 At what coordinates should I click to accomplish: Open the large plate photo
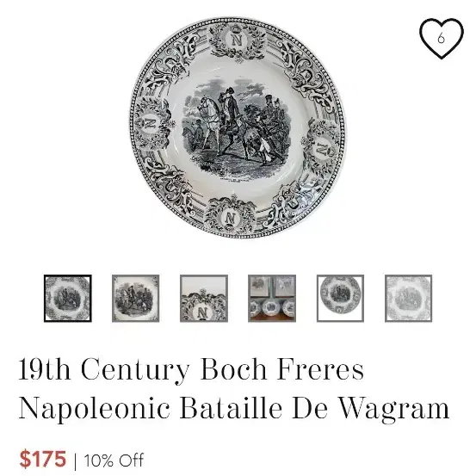point(238,127)
